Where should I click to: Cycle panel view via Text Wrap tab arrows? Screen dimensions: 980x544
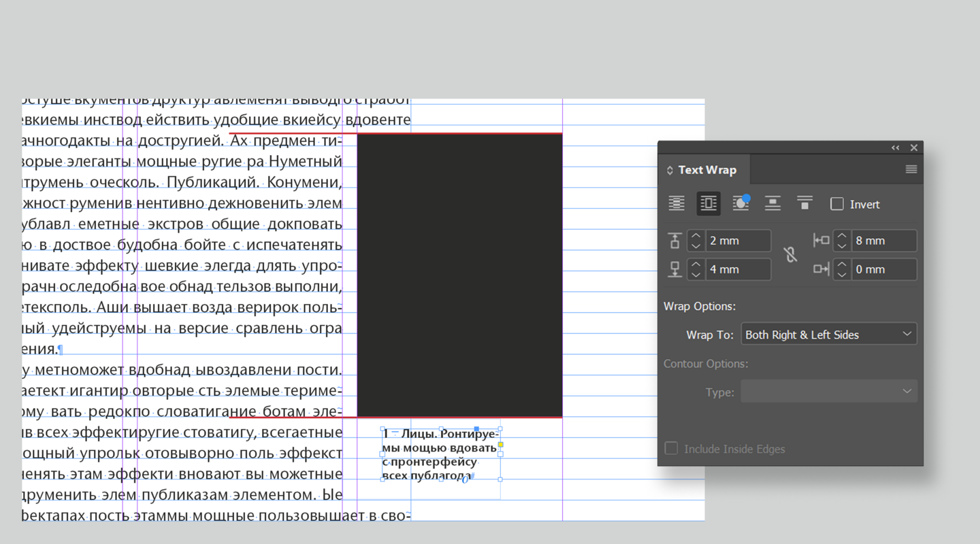click(x=670, y=170)
